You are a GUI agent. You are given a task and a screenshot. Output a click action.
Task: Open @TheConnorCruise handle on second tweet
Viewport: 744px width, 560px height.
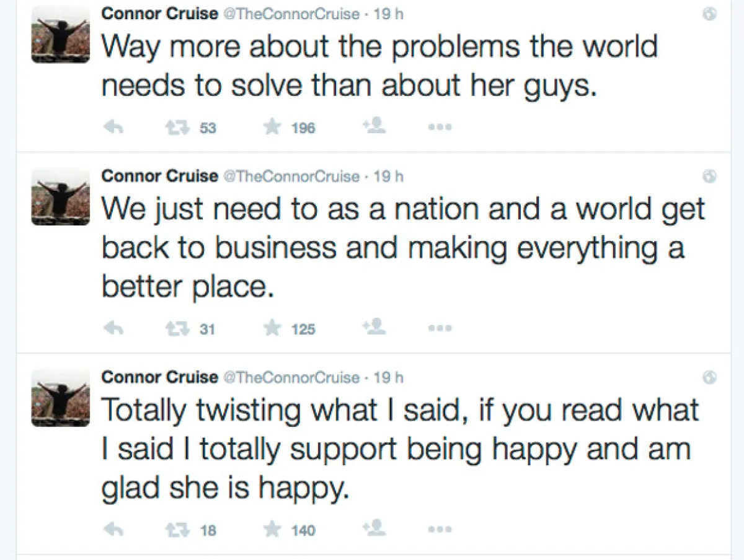point(291,177)
